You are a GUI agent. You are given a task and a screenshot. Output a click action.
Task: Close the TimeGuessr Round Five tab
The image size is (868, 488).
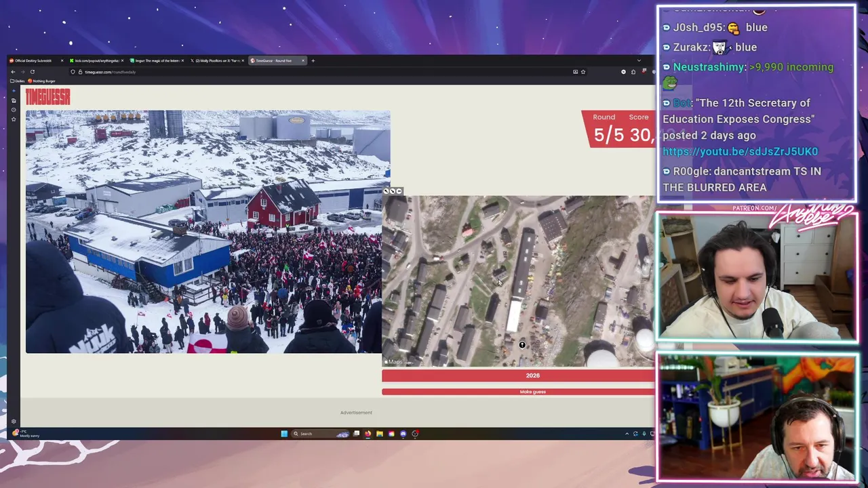point(303,61)
